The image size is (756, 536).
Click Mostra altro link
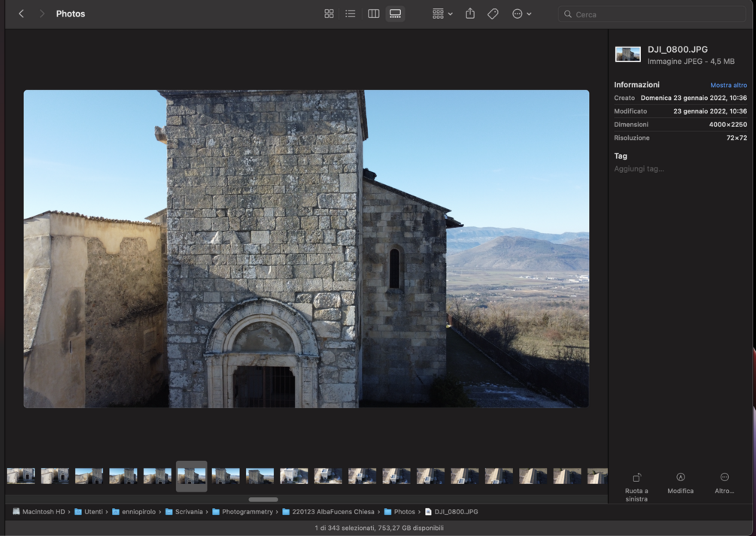(728, 85)
